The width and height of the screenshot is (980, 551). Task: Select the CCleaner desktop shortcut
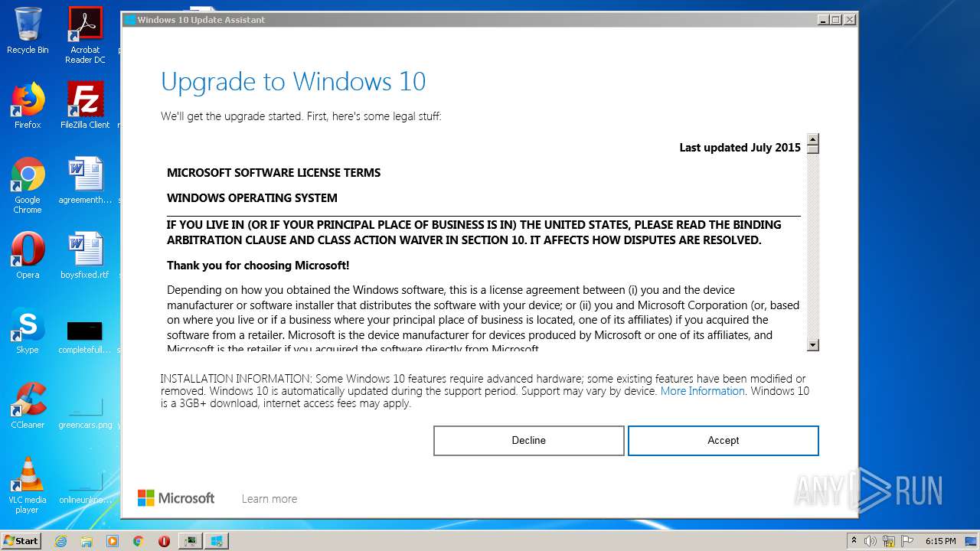click(28, 406)
